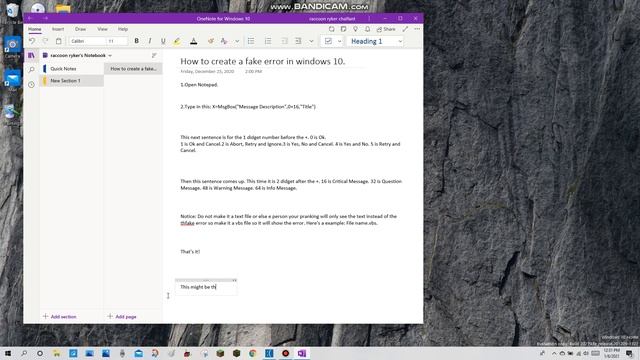This screenshot has height=360, width=640.
Task: Click the taskbar clock and date
Action: (x=611, y=353)
